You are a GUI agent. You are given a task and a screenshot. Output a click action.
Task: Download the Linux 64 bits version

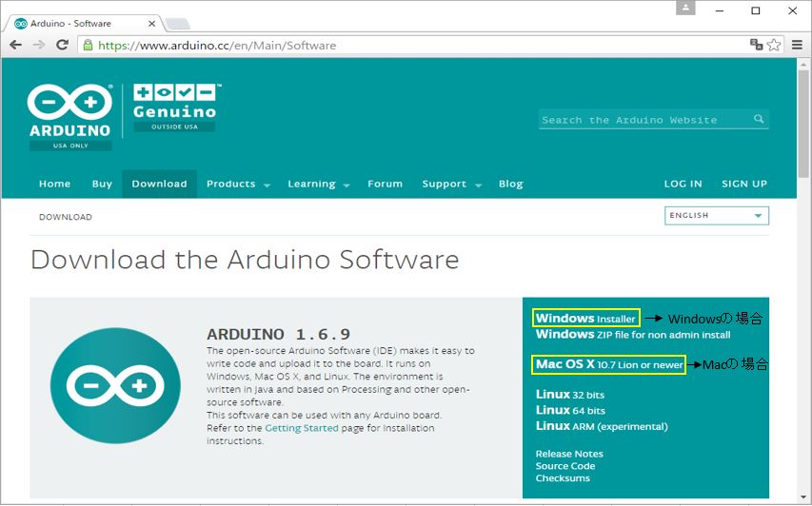coord(570,410)
